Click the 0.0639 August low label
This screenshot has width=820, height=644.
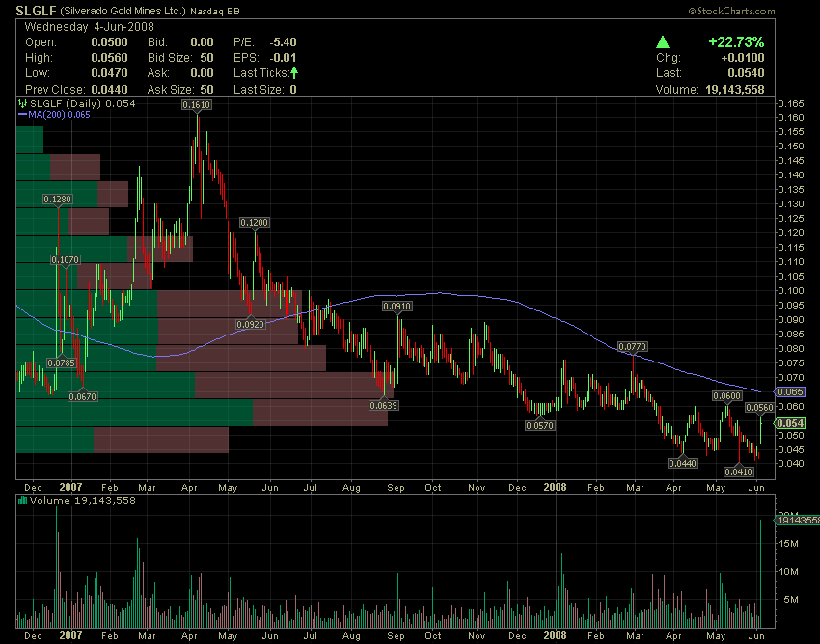point(383,405)
